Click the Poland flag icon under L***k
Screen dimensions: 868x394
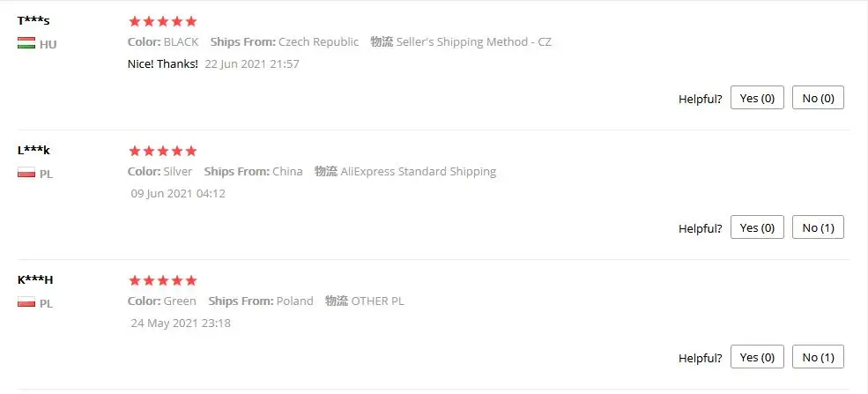(26, 174)
